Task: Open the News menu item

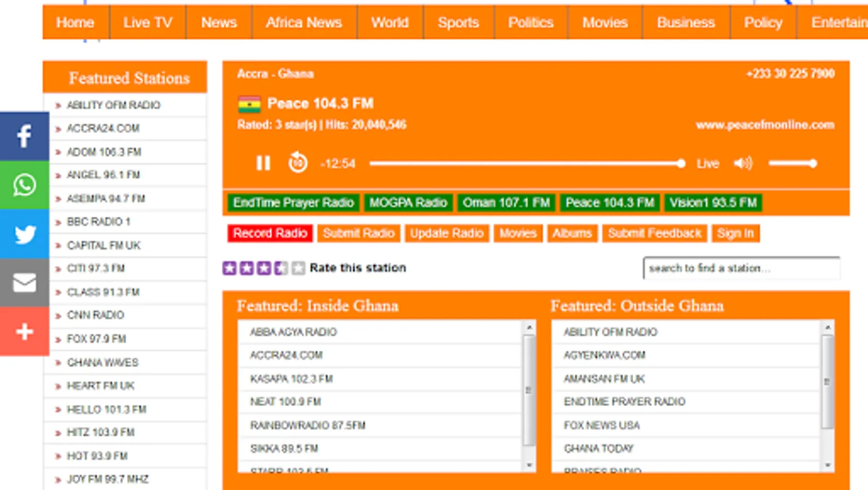Action: (219, 22)
